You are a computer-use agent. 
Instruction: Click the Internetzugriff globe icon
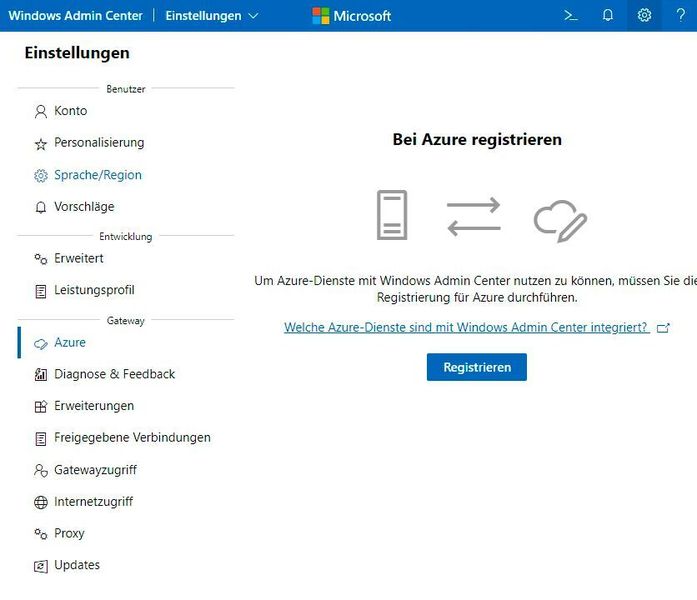click(x=40, y=502)
